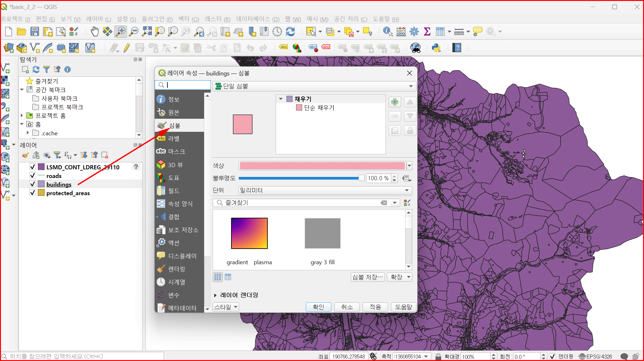Click Open Field Calculator sigma icon
Screen dimensions: 644x361
click(427, 32)
